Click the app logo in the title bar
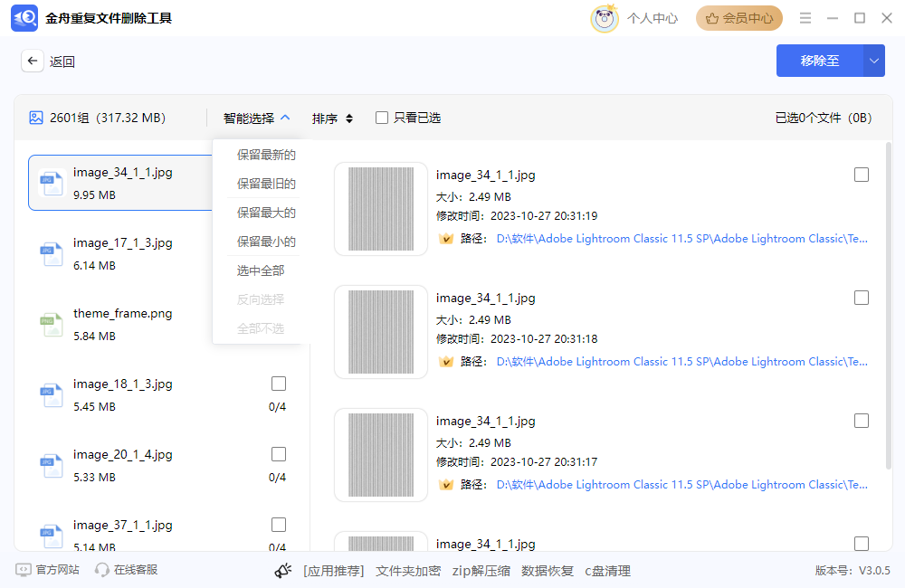The image size is (905, 588). (x=24, y=18)
